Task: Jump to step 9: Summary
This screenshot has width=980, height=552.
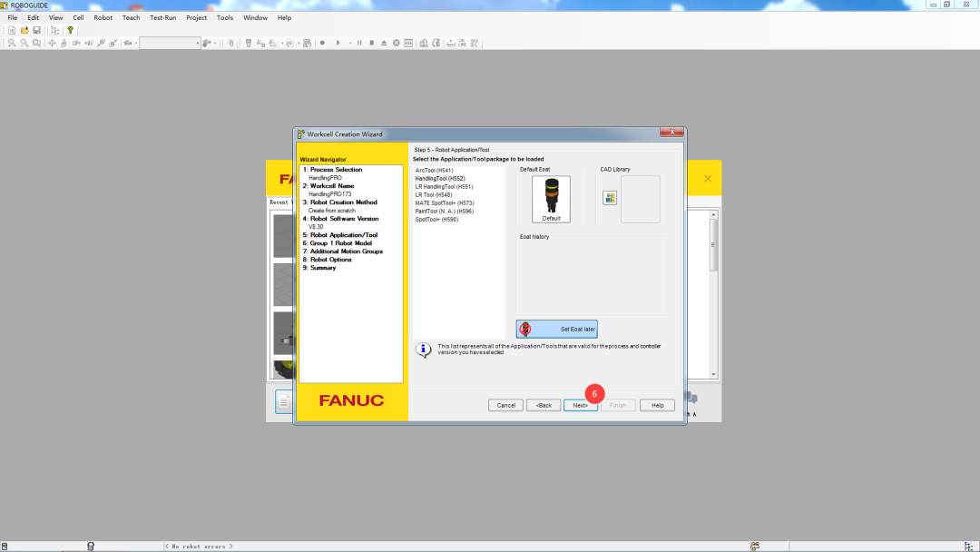Action: click(x=319, y=268)
